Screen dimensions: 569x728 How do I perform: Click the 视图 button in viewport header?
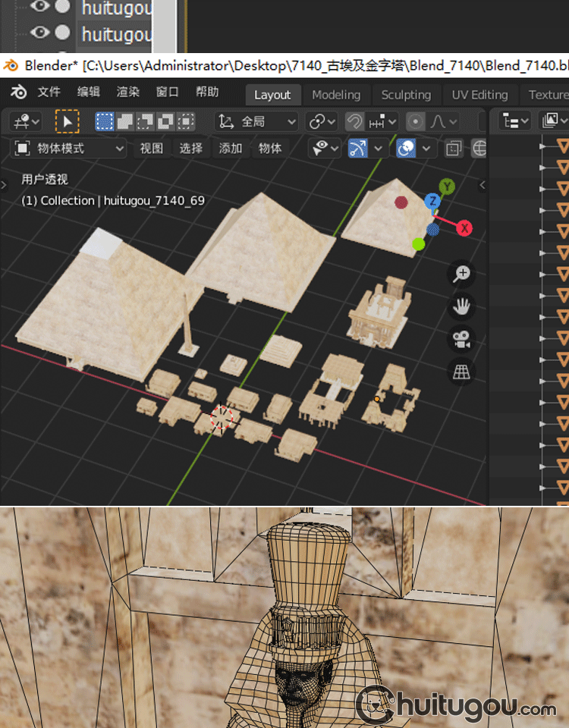pos(152,149)
